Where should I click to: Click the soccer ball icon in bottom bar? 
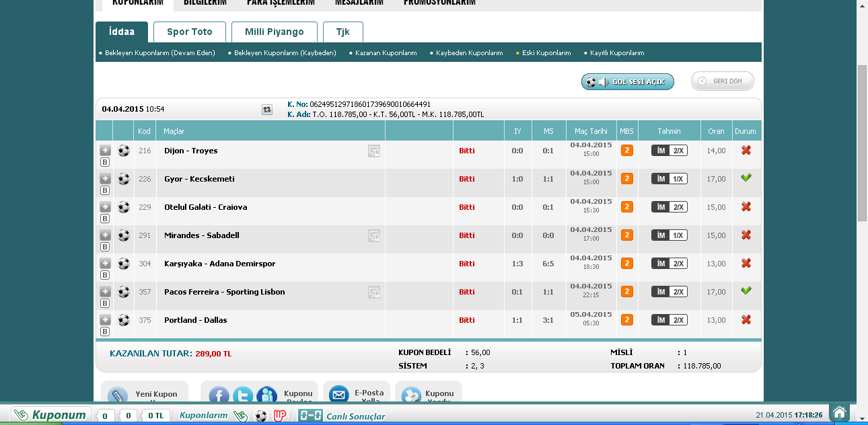(x=261, y=416)
